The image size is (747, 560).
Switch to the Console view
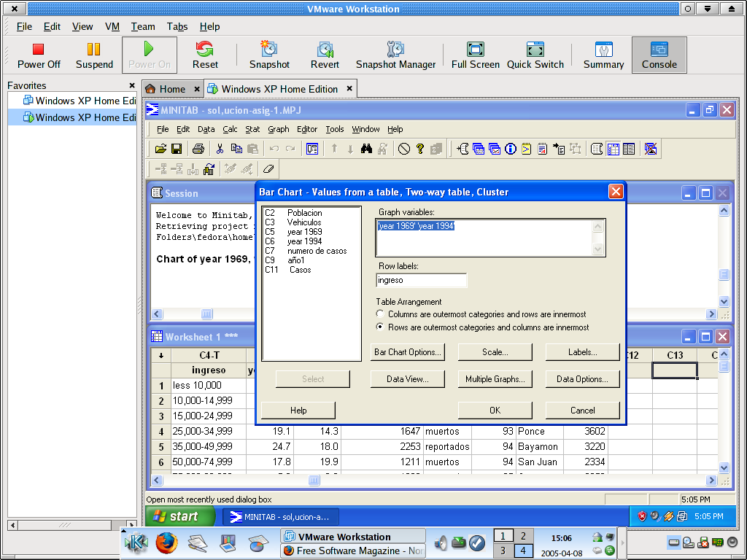[659, 55]
